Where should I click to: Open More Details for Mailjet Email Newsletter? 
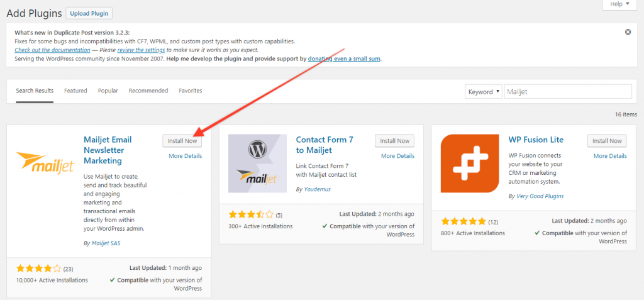point(186,156)
